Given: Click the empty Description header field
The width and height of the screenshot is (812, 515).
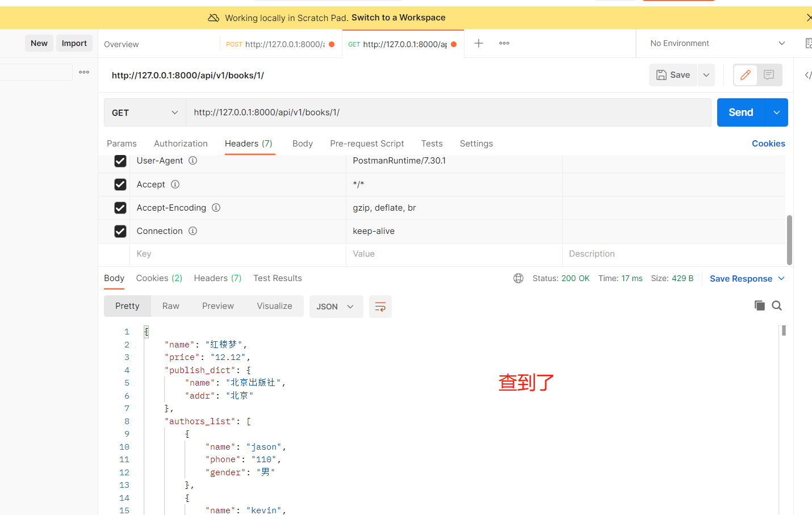Looking at the screenshot, I should (673, 254).
